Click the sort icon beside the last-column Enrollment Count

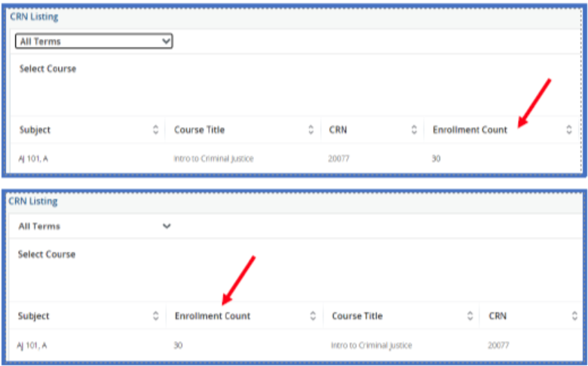pyautogui.click(x=569, y=130)
